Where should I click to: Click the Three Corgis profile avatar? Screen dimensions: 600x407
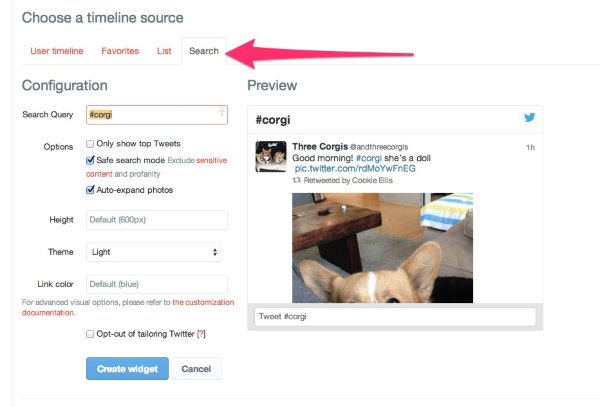click(270, 156)
